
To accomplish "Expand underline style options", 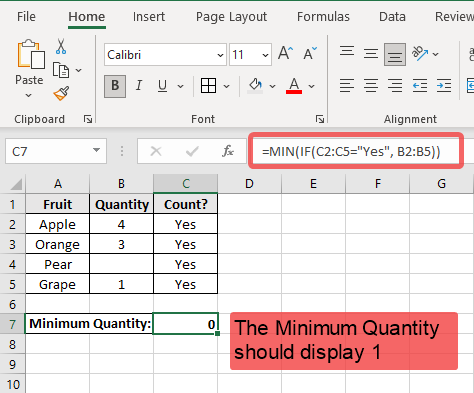I will [181, 86].
